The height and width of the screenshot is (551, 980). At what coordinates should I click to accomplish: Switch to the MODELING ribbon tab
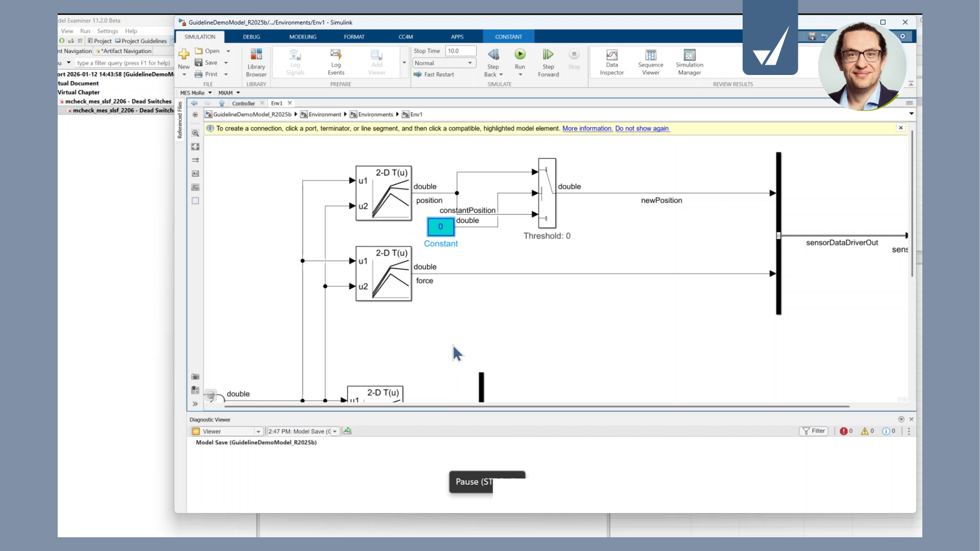point(303,37)
